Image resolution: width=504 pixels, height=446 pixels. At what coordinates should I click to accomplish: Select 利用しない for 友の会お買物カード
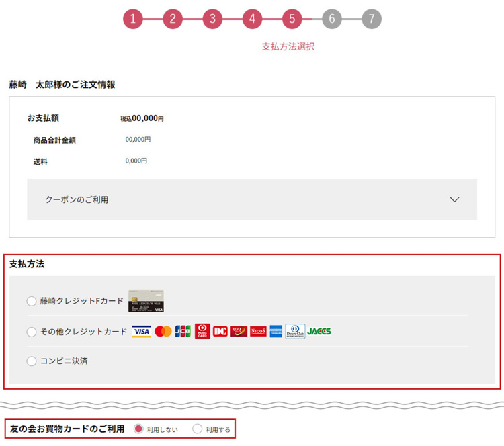(x=139, y=429)
